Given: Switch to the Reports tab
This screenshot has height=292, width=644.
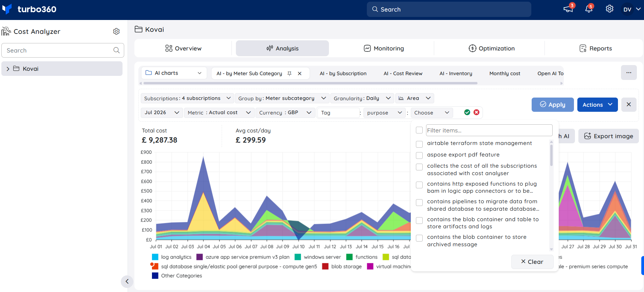Looking at the screenshot, I should (596, 48).
